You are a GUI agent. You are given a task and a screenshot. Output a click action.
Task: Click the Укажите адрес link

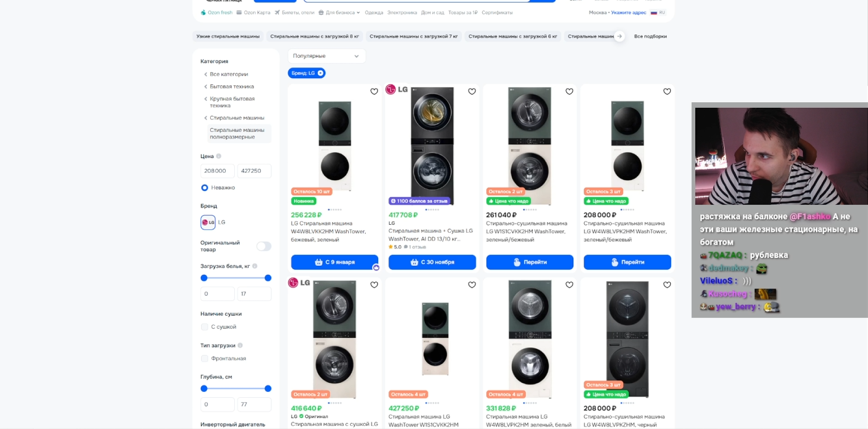(629, 12)
